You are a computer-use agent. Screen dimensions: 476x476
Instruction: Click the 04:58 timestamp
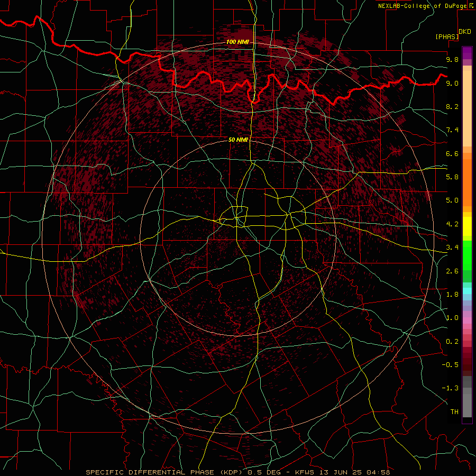click(378, 472)
